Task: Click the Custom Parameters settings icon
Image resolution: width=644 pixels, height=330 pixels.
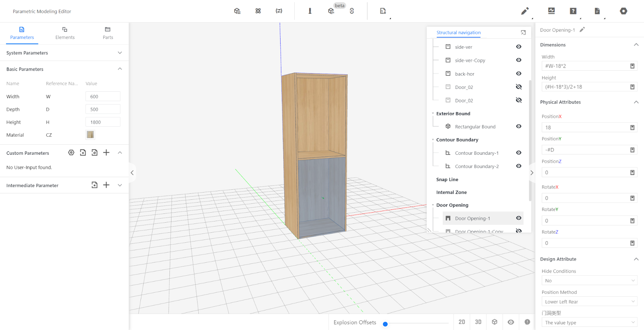Action: (x=71, y=153)
